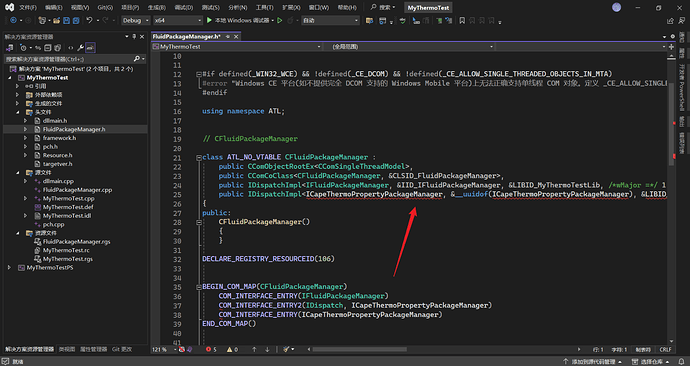
Task: Expand the MyThermoTestPS project node
Action: click(9, 267)
